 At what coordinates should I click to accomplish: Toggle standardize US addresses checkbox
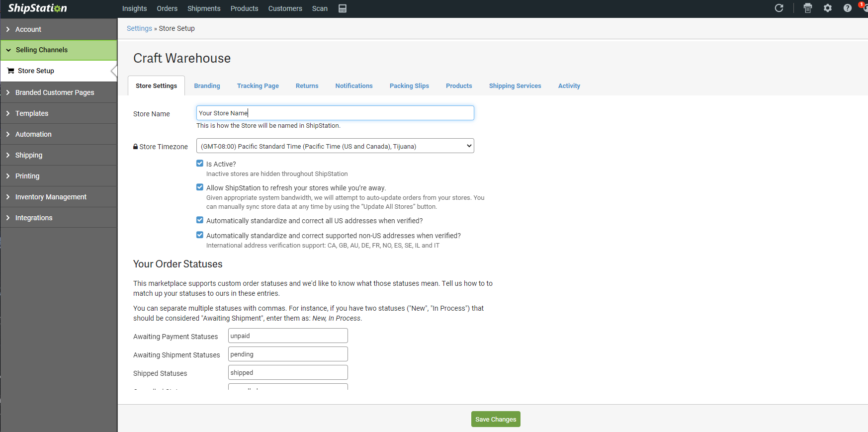200,220
